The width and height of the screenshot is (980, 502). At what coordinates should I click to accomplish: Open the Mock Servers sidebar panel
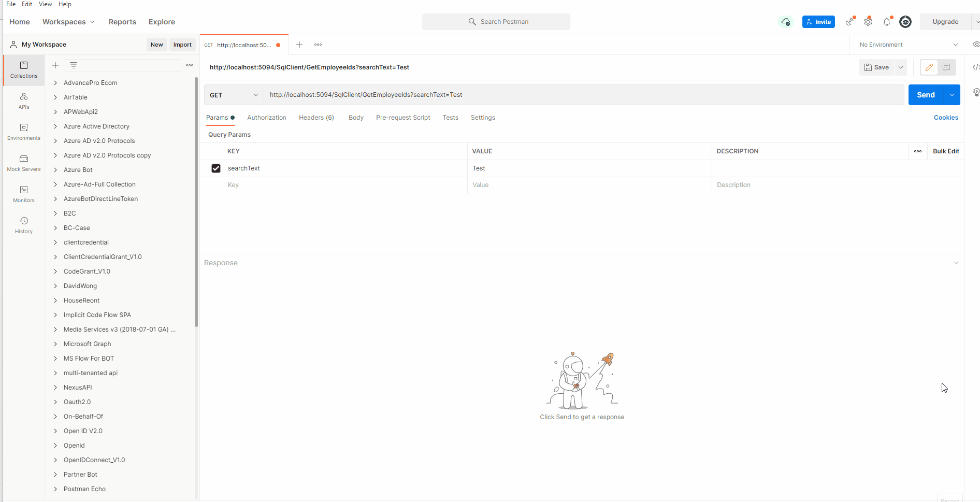tap(24, 163)
